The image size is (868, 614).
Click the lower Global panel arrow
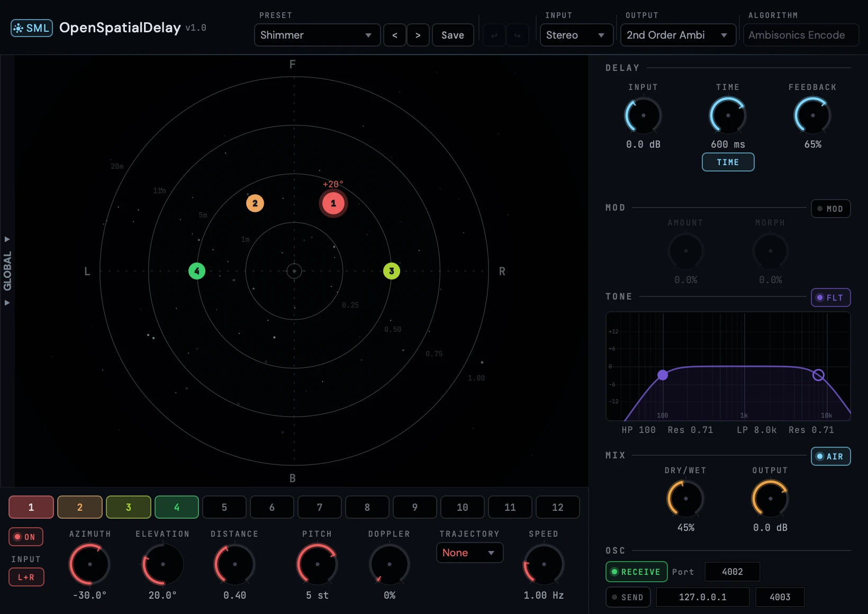click(x=7, y=303)
